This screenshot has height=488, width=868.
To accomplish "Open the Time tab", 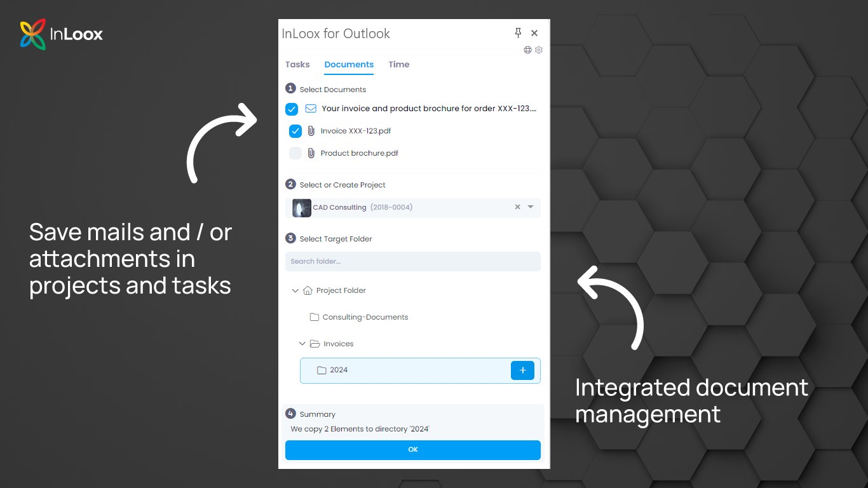I will 399,64.
